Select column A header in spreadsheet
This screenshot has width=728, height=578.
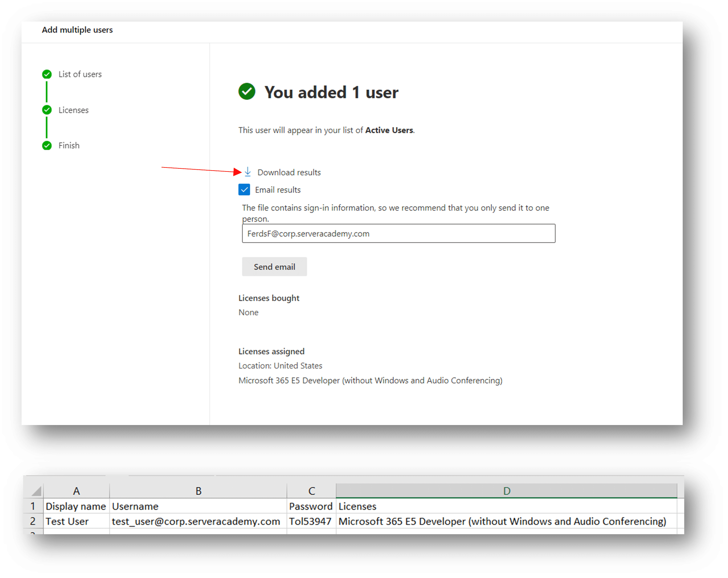[x=76, y=491]
